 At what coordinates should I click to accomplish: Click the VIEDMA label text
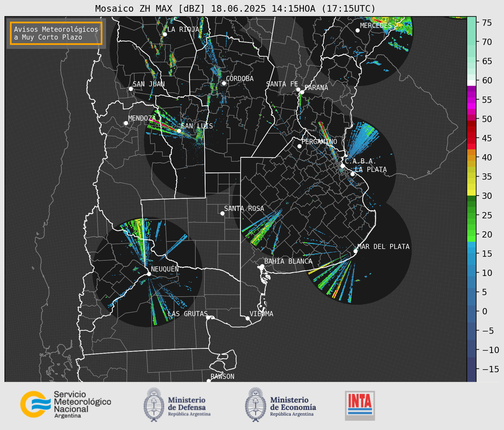point(261,314)
